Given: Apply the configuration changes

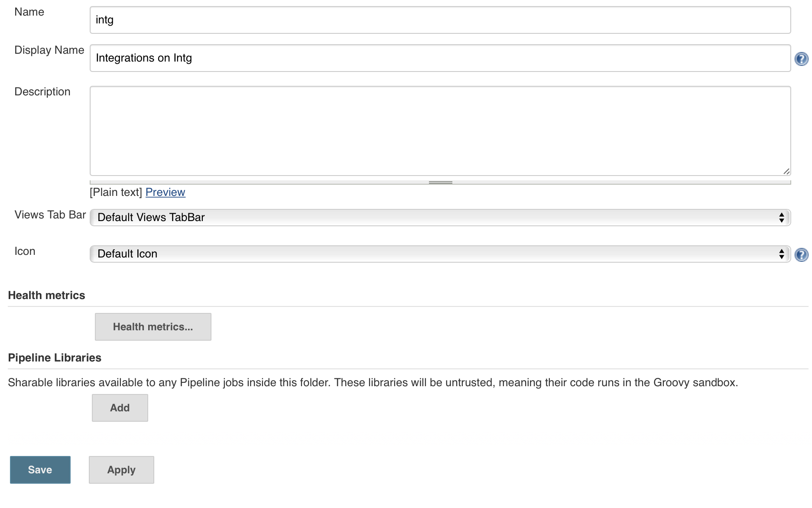Looking at the screenshot, I should click(x=121, y=470).
